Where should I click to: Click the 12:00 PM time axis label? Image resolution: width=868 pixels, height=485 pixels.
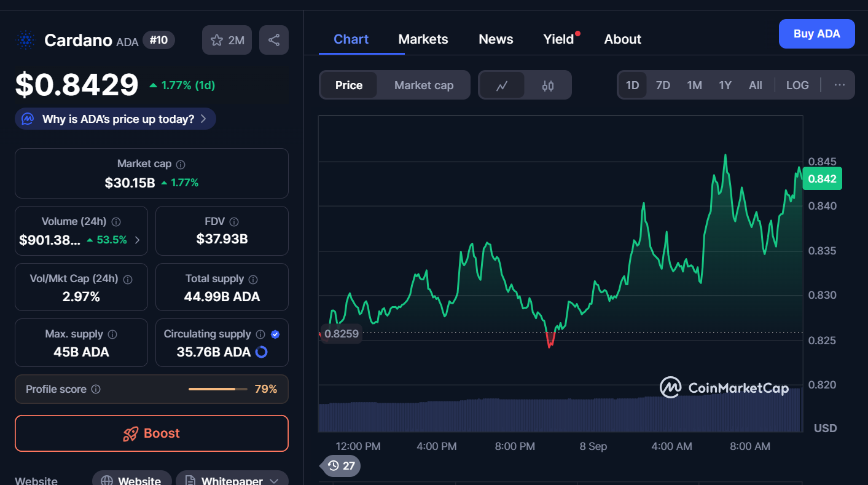click(358, 446)
